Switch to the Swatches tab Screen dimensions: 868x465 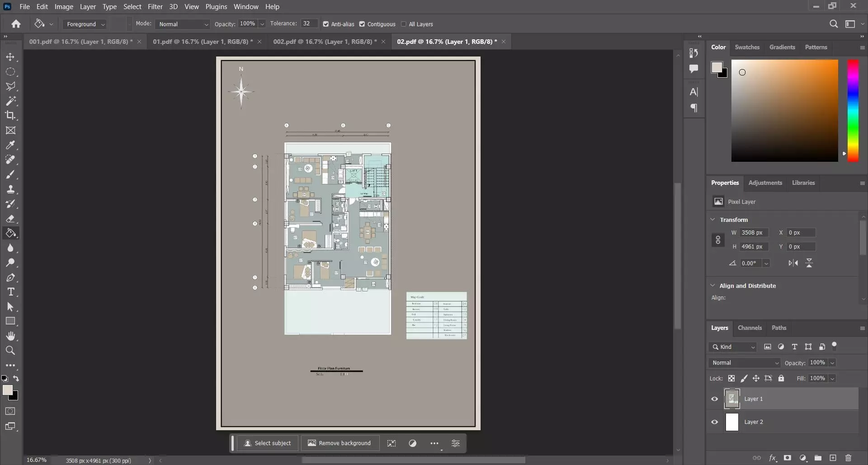(747, 47)
